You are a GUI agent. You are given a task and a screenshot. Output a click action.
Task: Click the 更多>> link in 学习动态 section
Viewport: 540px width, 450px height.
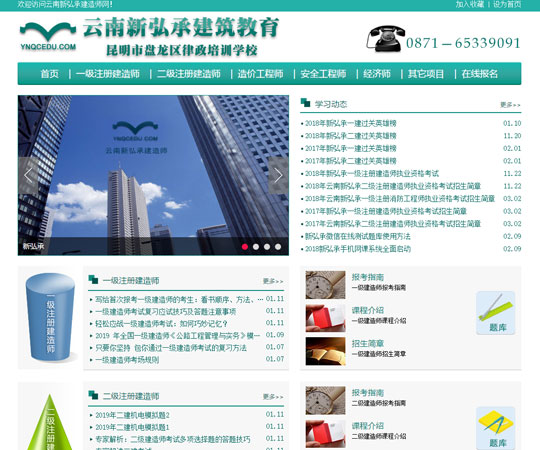510,105
